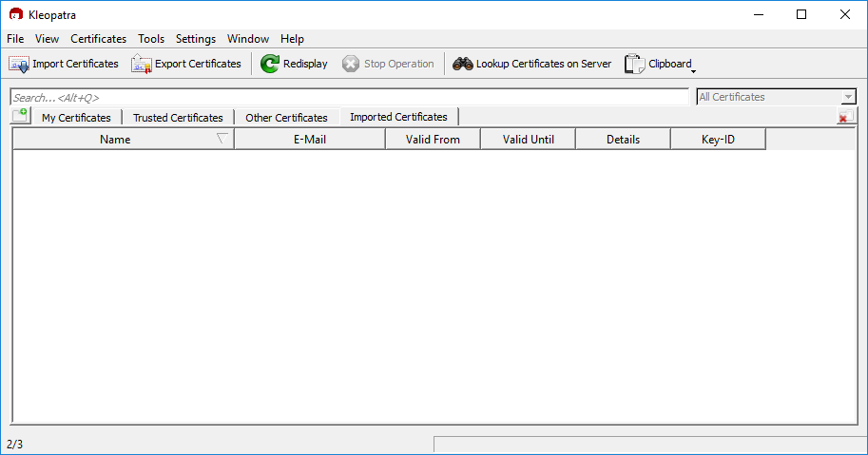Image resolution: width=868 pixels, height=455 pixels.
Task: Click the Search certificates input field
Action: [349, 97]
